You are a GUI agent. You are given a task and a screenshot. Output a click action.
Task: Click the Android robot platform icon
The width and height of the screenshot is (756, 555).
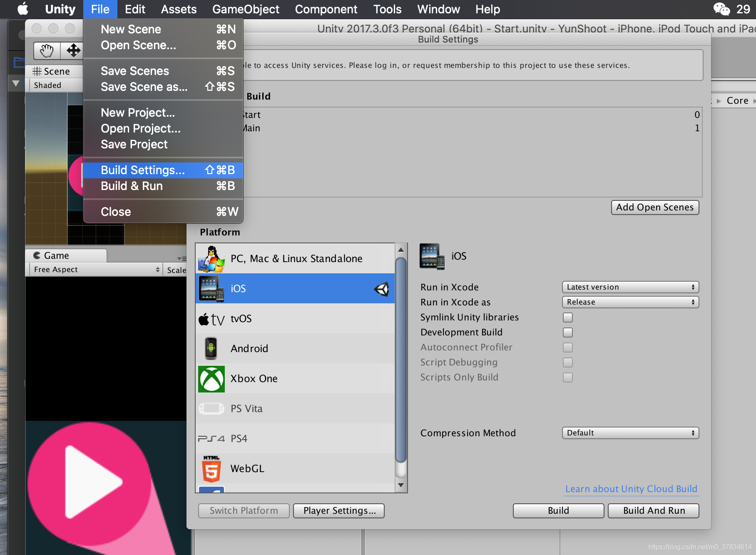(211, 348)
